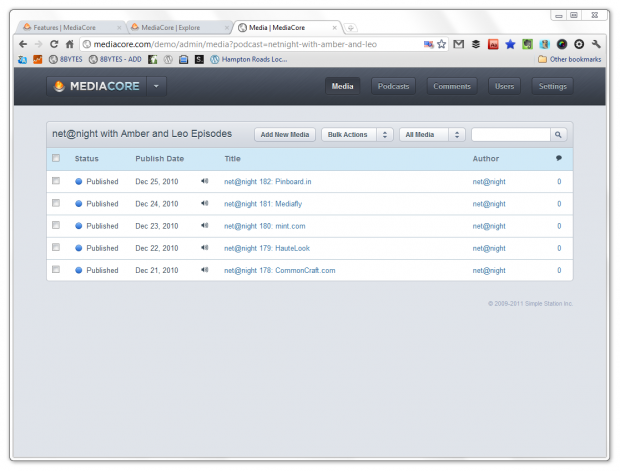The image size is (620, 471).
Task: Switch to the Comments nav tab
Action: 452,86
